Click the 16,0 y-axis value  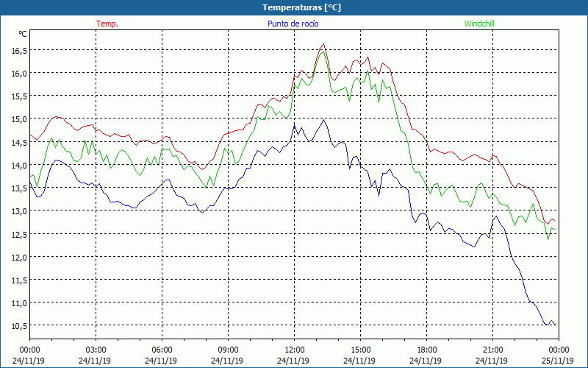click(x=19, y=74)
